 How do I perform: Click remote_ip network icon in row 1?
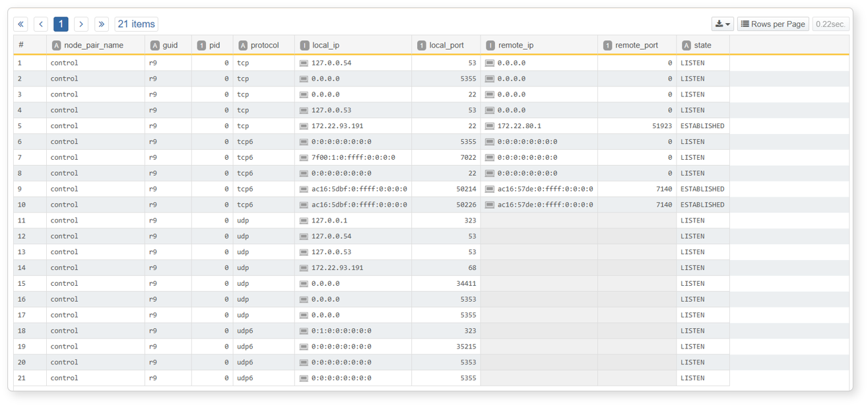click(x=490, y=63)
